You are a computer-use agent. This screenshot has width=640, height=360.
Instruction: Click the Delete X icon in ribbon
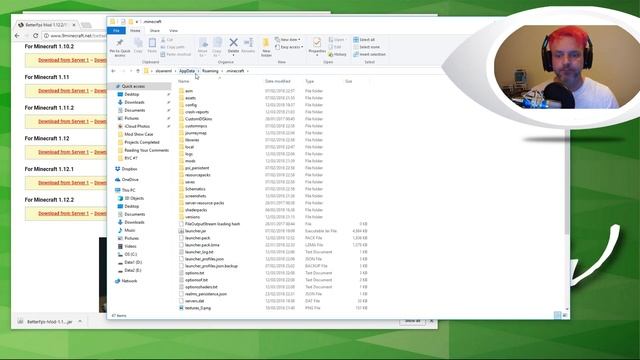(233, 42)
